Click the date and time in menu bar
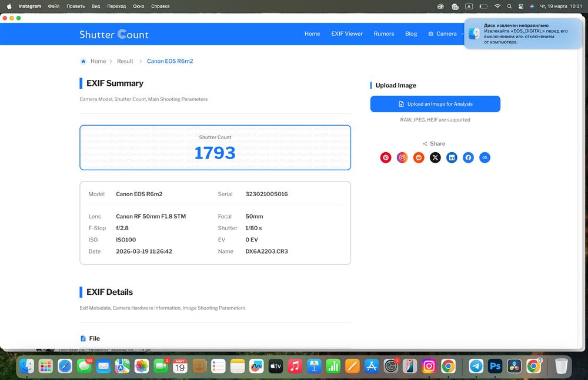The width and height of the screenshot is (588, 380). [x=560, y=6]
